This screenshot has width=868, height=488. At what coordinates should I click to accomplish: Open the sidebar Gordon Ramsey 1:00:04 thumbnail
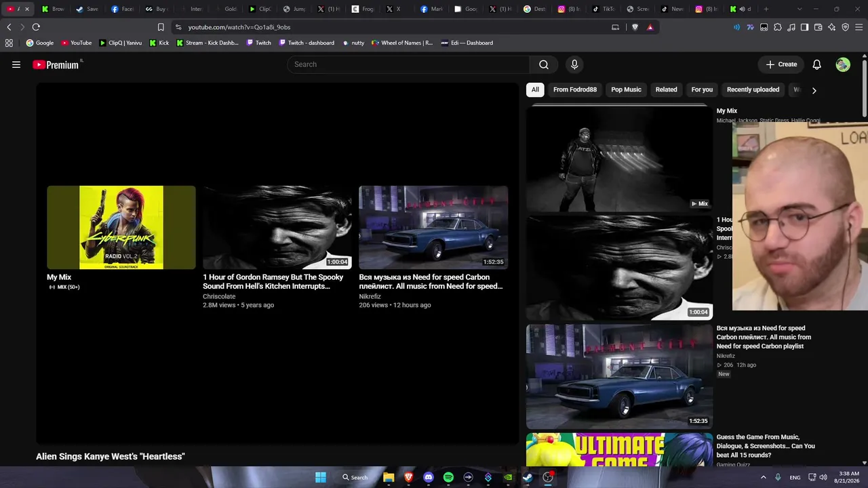(619, 268)
